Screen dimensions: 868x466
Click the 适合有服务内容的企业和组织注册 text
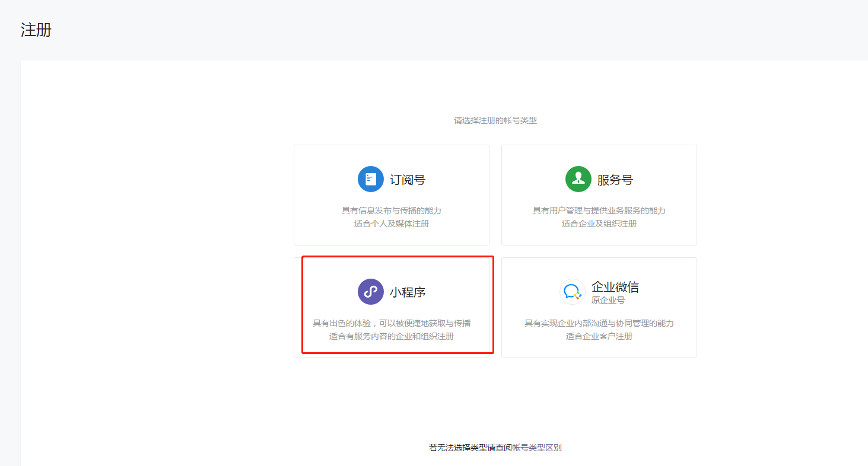click(392, 336)
